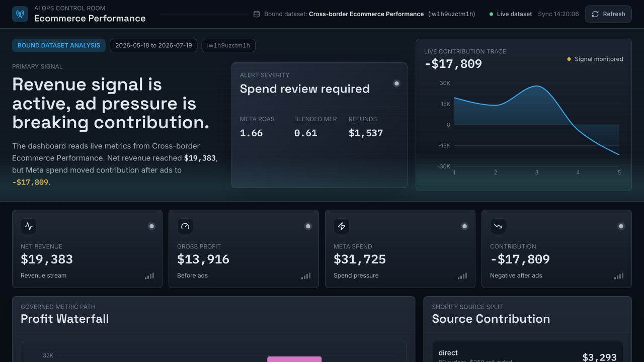Image resolution: width=644 pixels, height=362 pixels.
Task: Open the lw1h9uzctm1h dataset ID chip
Action: tap(228, 45)
